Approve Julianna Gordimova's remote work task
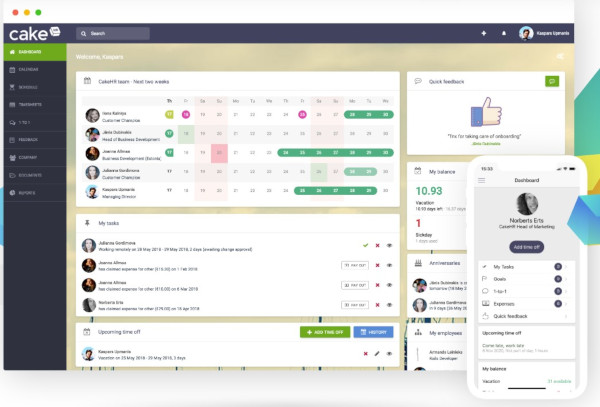Viewport: 600px width, 407px height. pos(366,245)
